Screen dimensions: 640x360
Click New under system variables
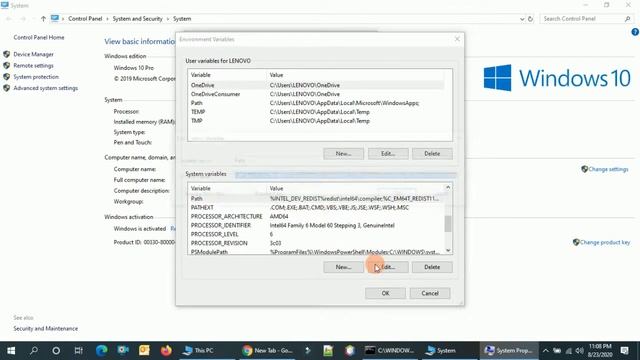[x=343, y=267]
